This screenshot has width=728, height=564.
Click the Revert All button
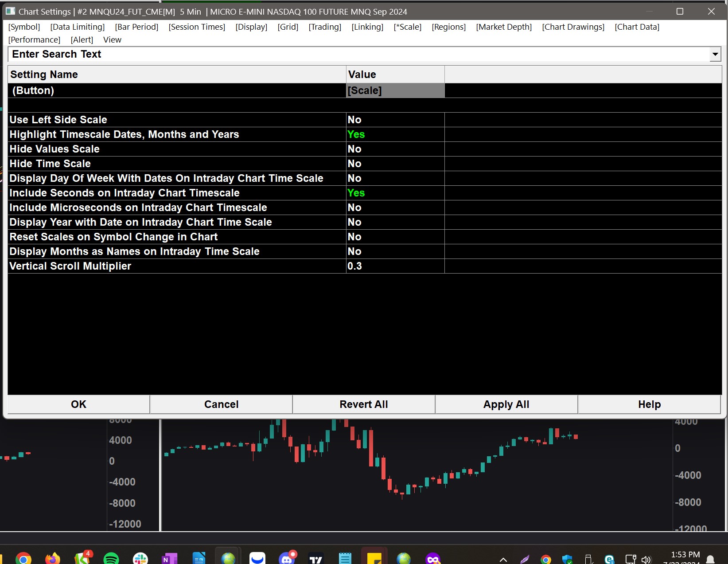click(364, 404)
